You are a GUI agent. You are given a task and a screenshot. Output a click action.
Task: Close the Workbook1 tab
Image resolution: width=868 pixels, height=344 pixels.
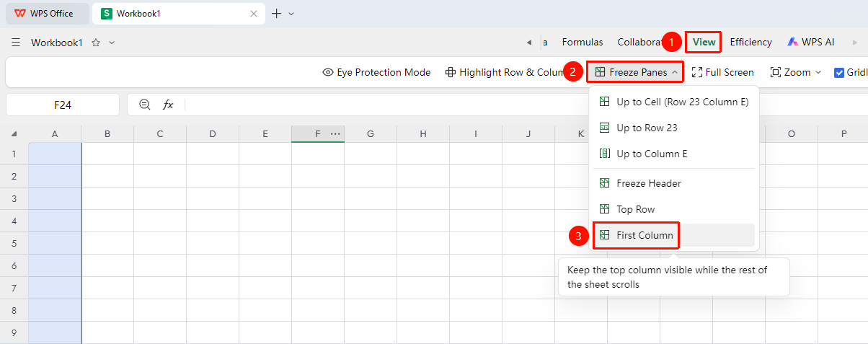(x=253, y=14)
